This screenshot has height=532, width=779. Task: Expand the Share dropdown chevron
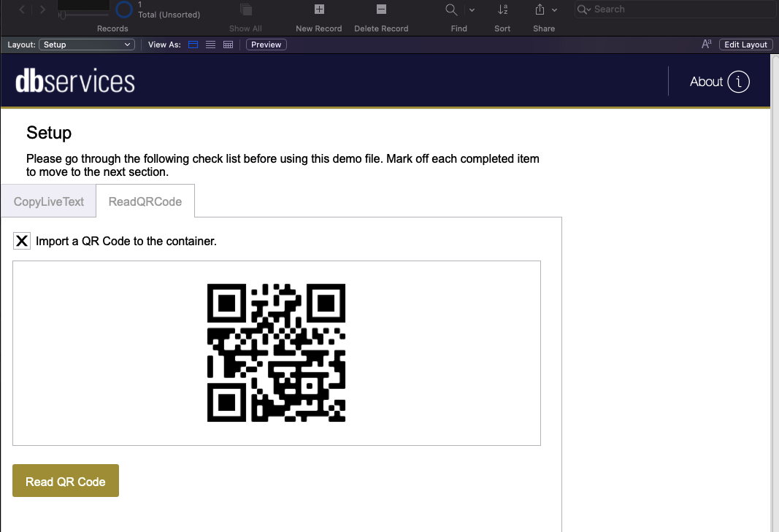pyautogui.click(x=555, y=9)
